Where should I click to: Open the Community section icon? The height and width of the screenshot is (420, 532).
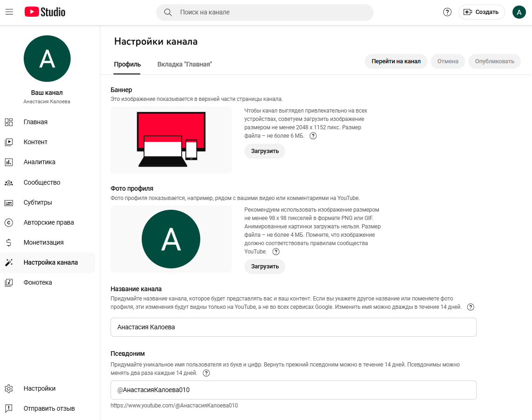tap(9, 183)
